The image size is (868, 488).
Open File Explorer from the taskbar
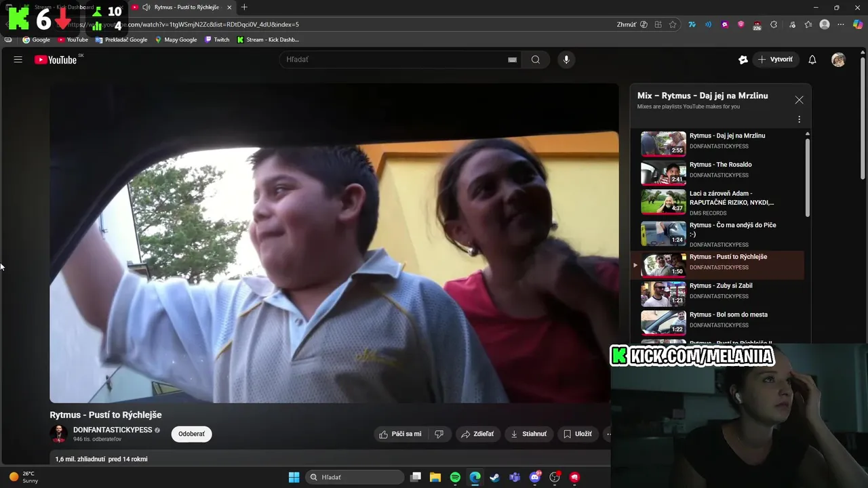(x=435, y=477)
